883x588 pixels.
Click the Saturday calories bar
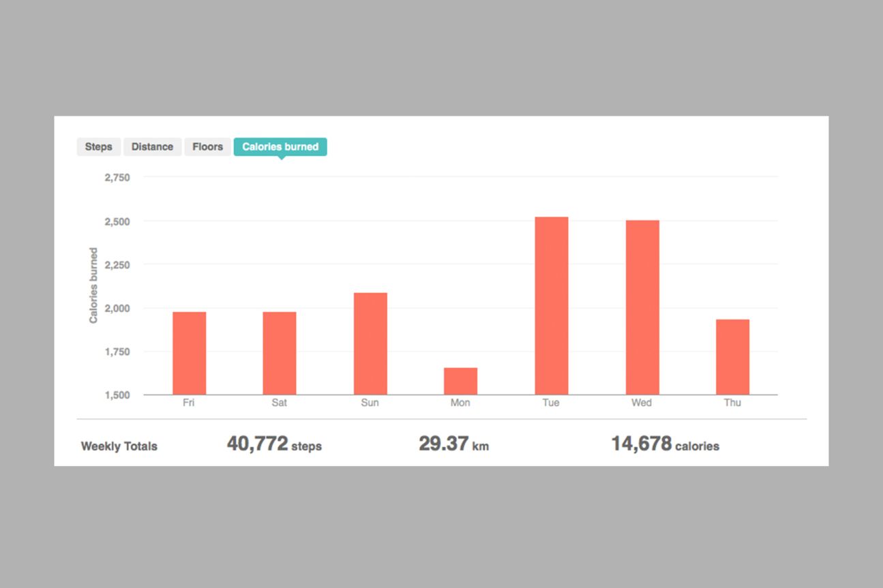tap(280, 354)
